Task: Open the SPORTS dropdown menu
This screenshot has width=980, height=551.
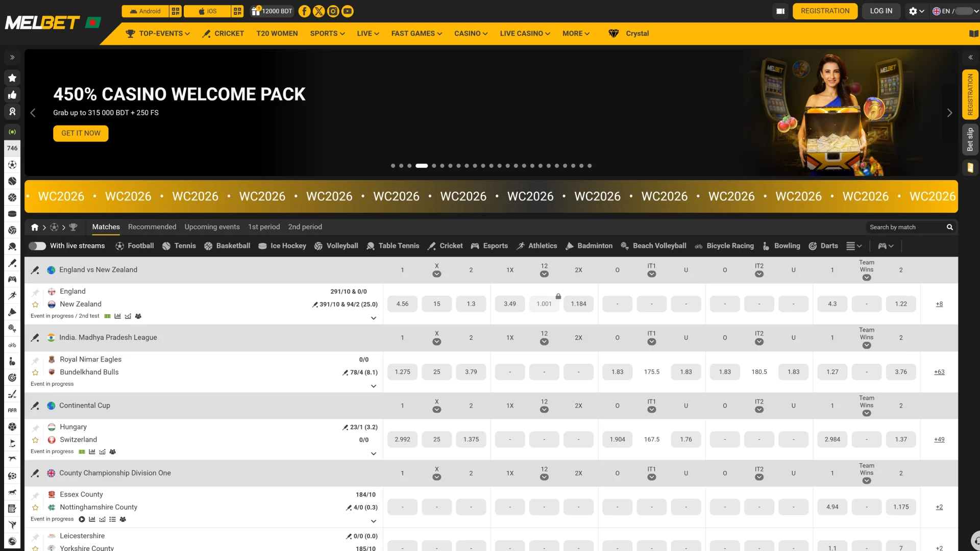Action: tap(328, 34)
